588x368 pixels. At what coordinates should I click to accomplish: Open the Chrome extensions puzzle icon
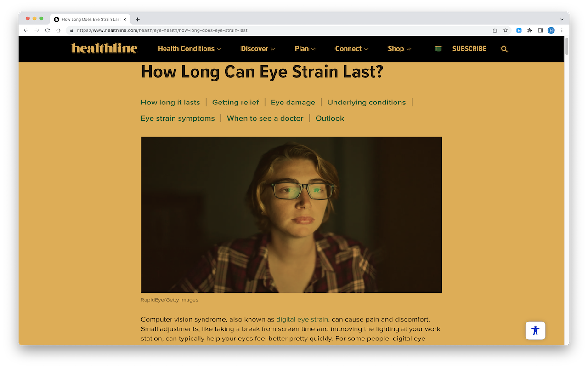pyautogui.click(x=530, y=30)
